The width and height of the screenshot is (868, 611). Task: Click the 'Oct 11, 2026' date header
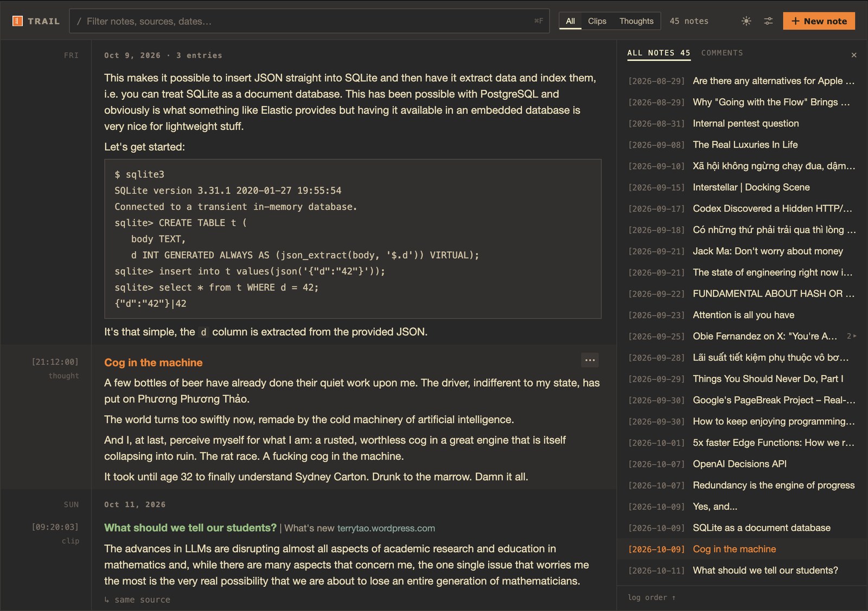coord(135,504)
